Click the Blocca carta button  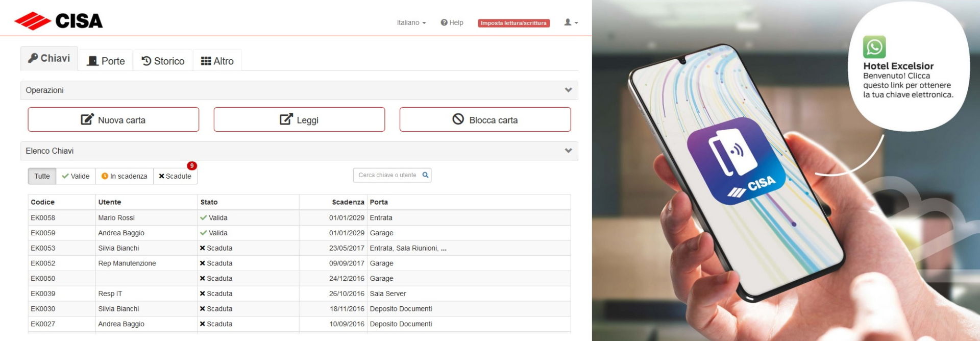(x=485, y=119)
